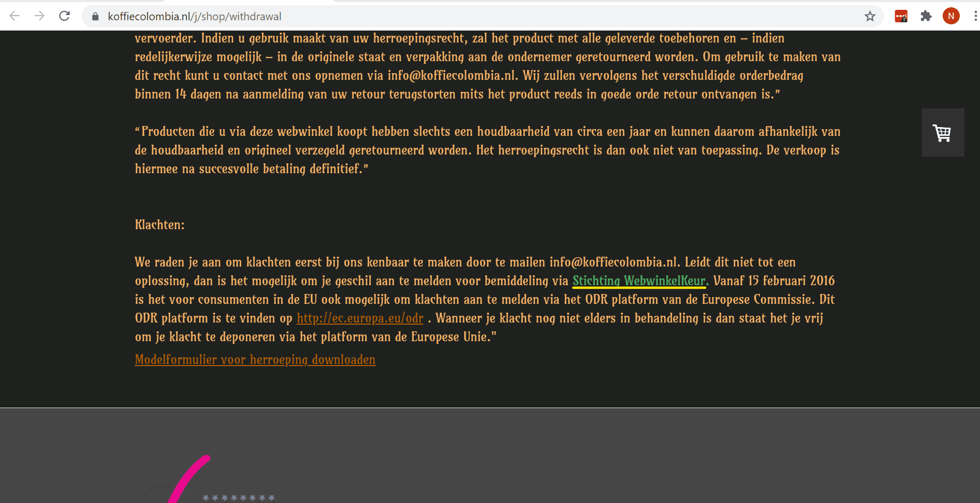The image size is (980, 503).
Task: Open the red LastPass extension icon
Action: [x=901, y=17]
